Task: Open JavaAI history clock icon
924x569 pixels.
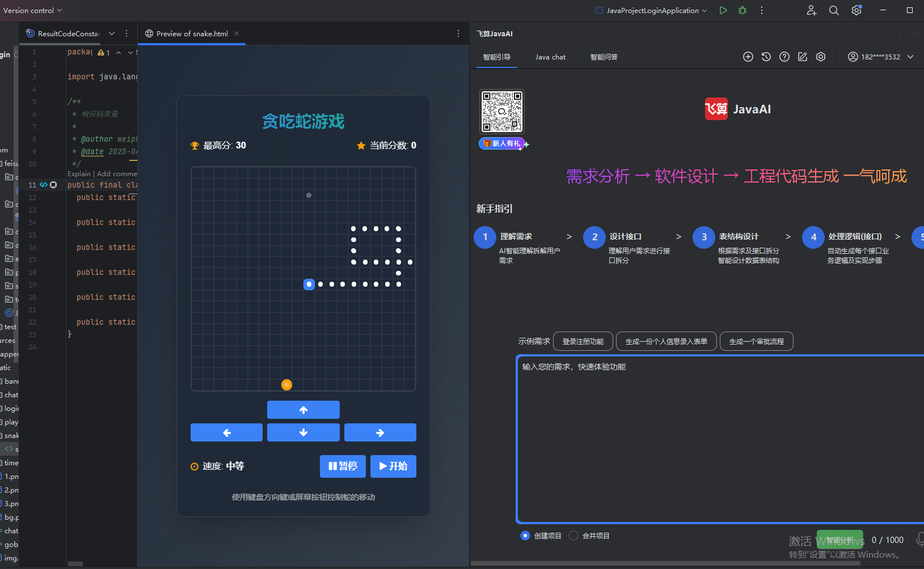Action: 766,57
